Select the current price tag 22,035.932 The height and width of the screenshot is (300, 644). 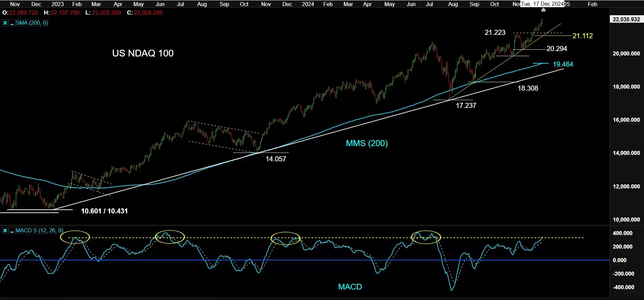point(626,19)
